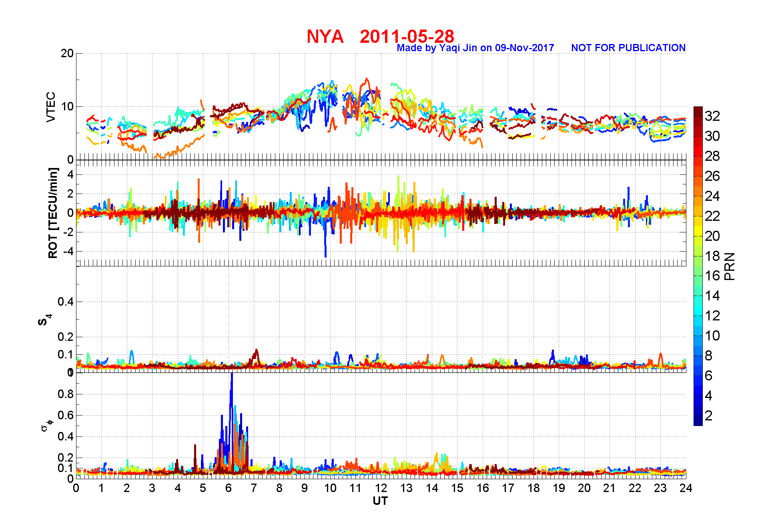Click the VTEC axis tick label "10"
The height and width of the screenshot is (532, 762).
tap(67, 106)
